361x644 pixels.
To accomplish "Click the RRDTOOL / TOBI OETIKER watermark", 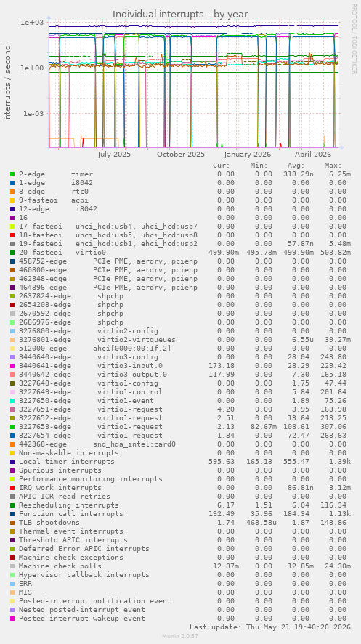I will pyautogui.click(x=354, y=39).
